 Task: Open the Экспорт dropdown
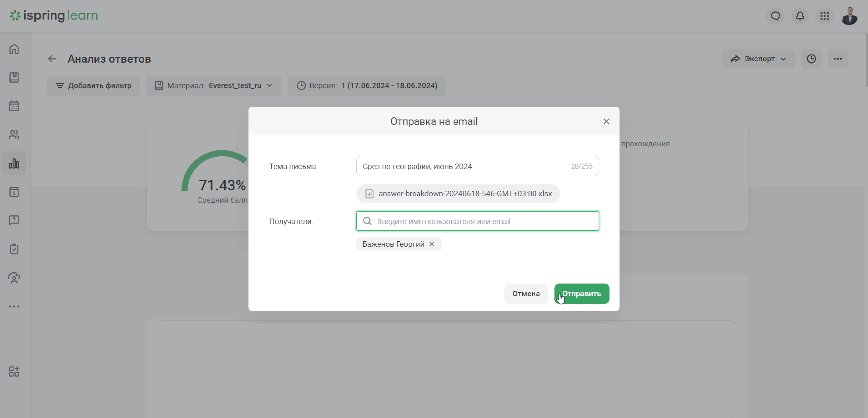tap(758, 59)
